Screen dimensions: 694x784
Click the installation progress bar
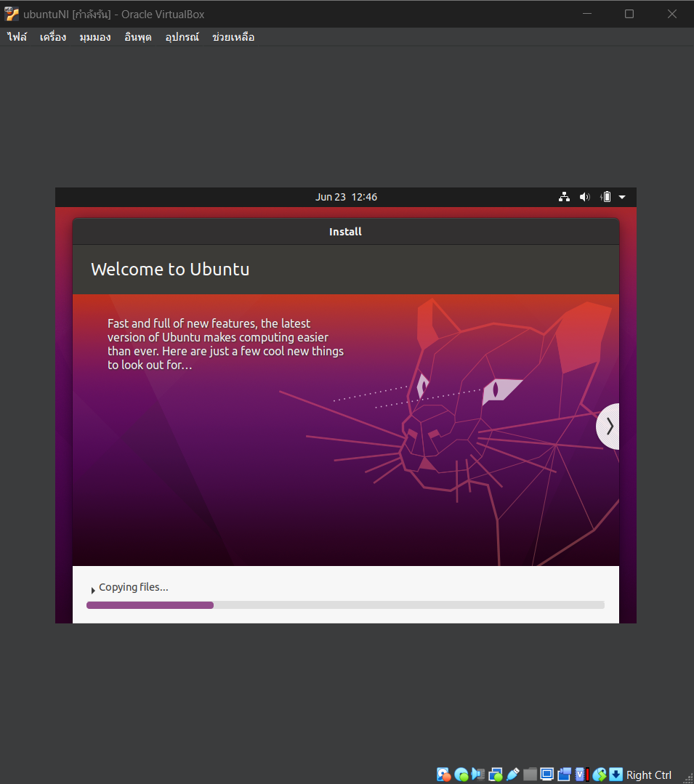click(345, 605)
